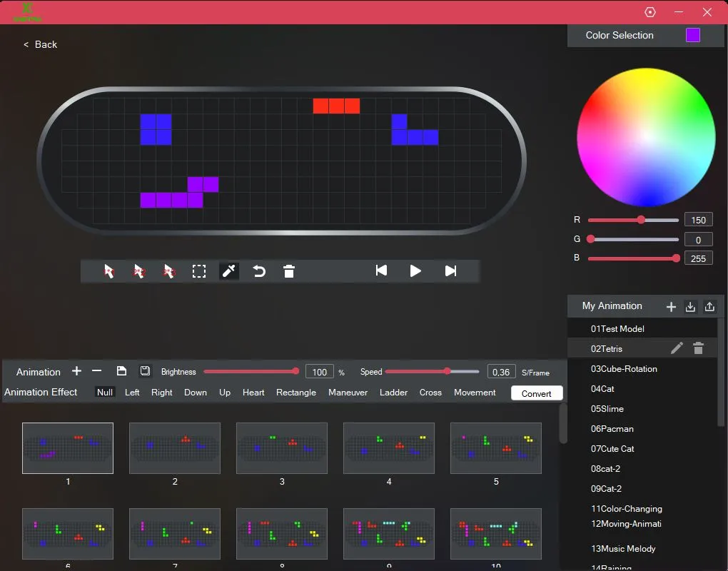728x571 pixels.
Task: Open 05Slime animation
Action: [642, 408]
